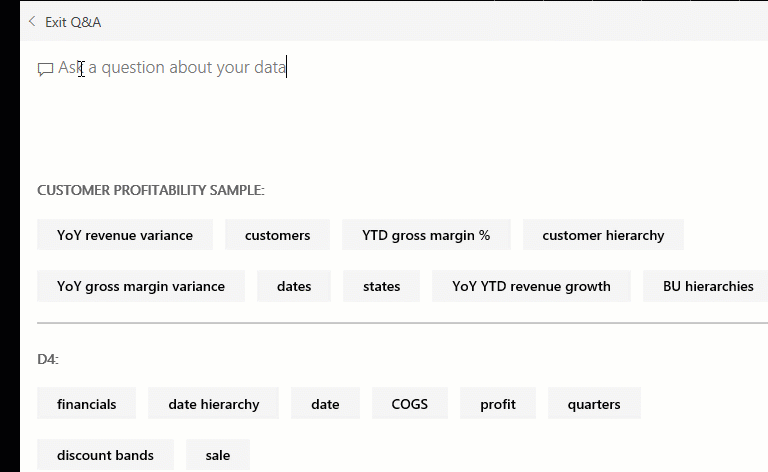Pick the YoY YTD revenue growth suggestion

pyautogui.click(x=531, y=286)
